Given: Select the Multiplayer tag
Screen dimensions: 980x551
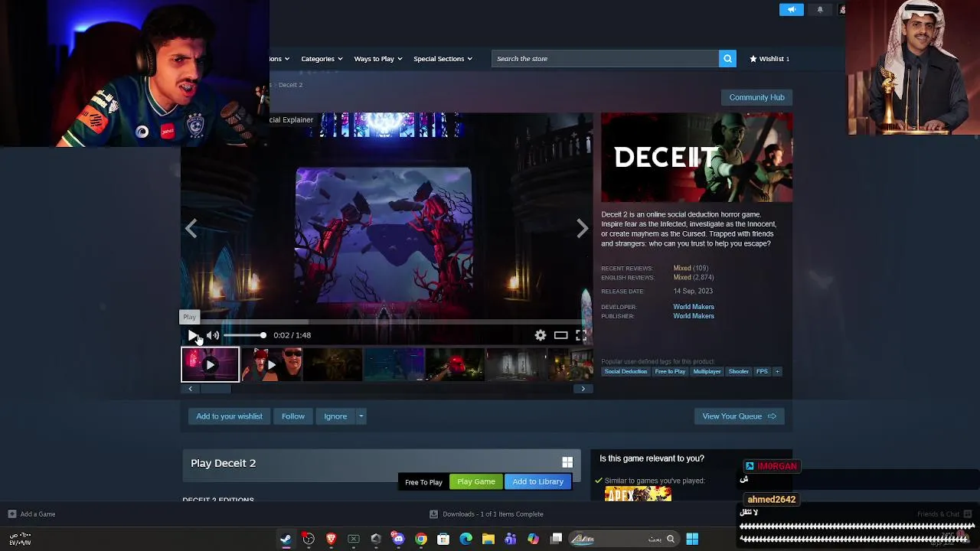Looking at the screenshot, I should click(707, 371).
